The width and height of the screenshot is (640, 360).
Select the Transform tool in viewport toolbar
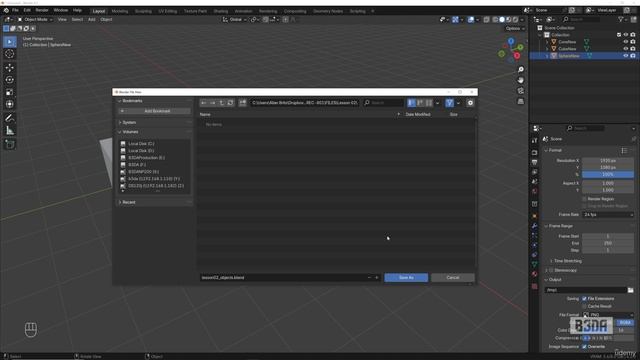9,104
